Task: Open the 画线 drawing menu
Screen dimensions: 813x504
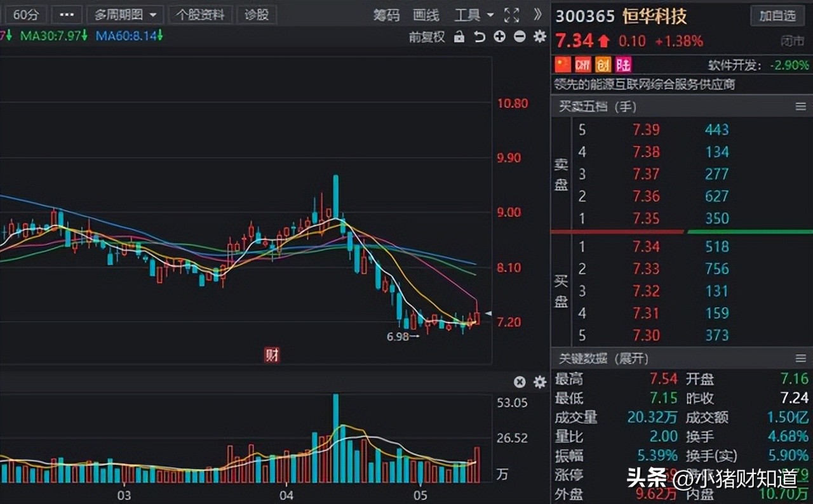Action: 426,15
